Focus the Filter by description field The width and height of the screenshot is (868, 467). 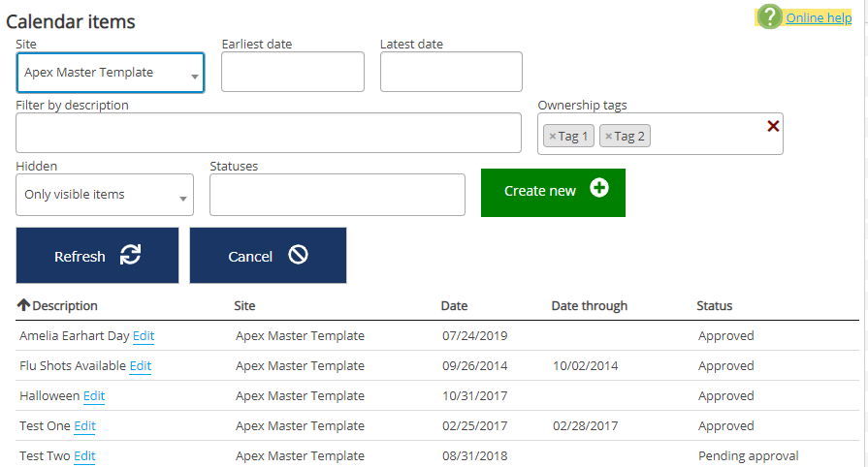coord(268,133)
